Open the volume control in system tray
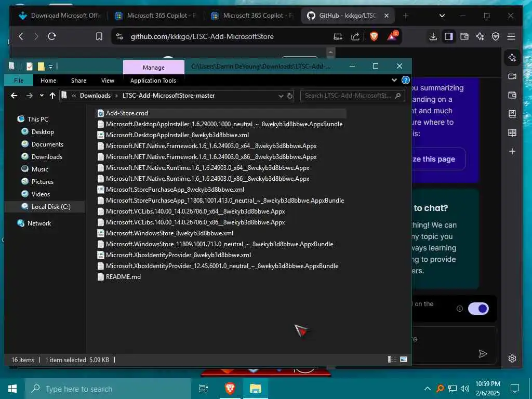This screenshot has width=532, height=399. (x=465, y=389)
